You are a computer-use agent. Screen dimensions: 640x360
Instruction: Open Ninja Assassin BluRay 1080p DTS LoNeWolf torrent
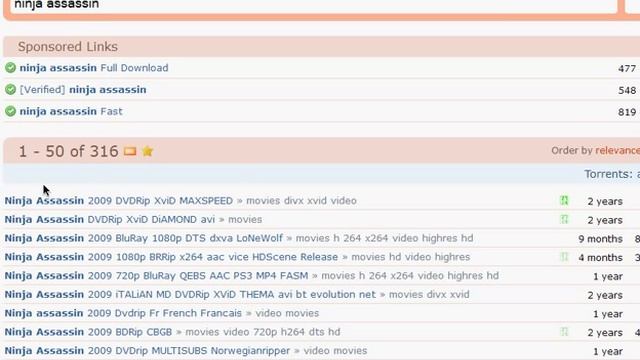[144, 238]
